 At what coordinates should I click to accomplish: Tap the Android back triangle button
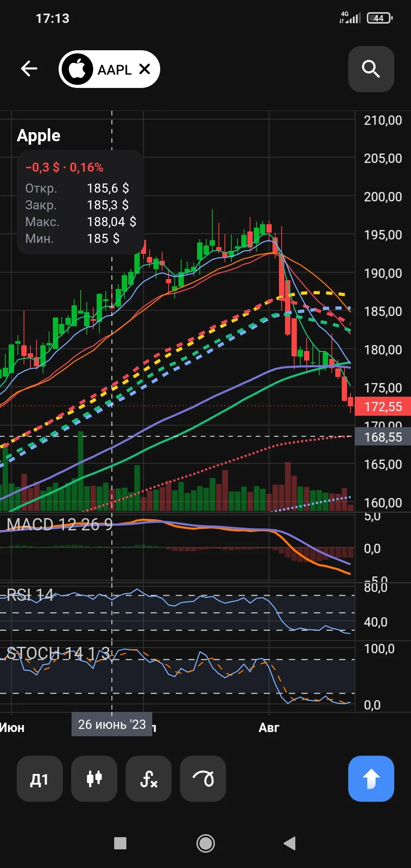click(290, 843)
